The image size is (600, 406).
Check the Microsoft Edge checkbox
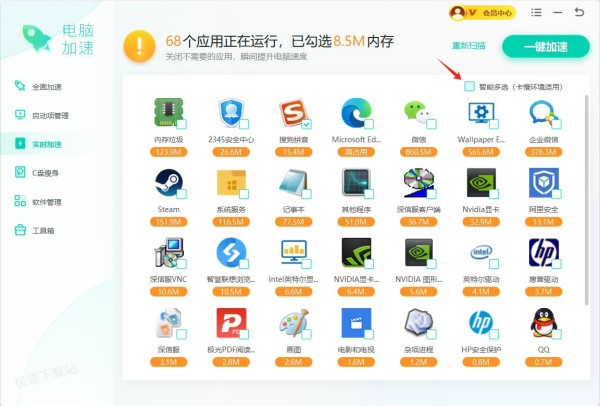[x=369, y=124]
